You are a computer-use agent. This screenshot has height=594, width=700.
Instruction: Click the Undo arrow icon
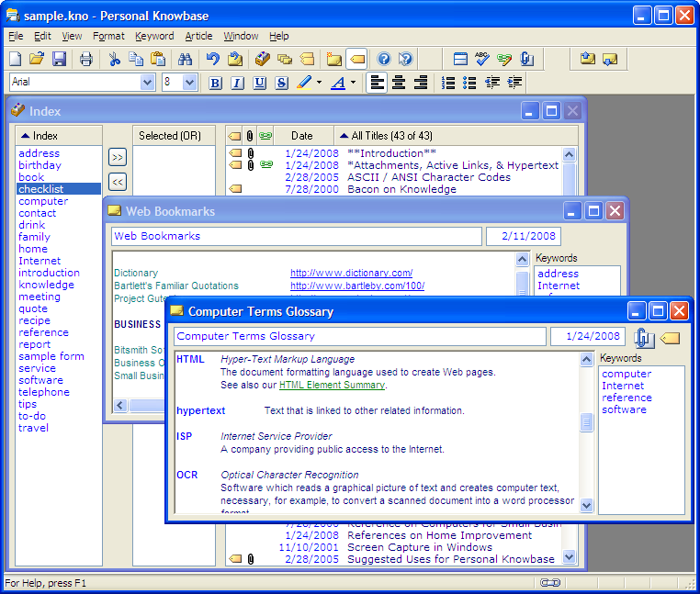213,60
